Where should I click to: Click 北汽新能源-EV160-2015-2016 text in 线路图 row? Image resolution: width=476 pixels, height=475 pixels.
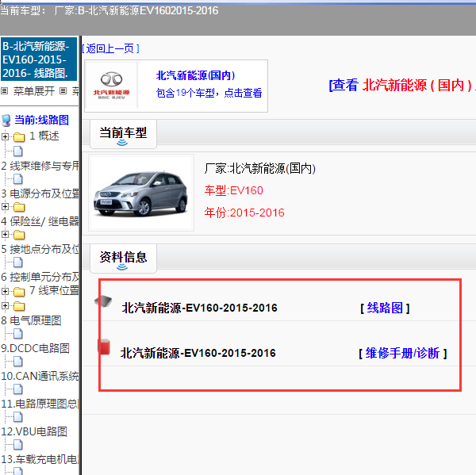[x=199, y=308]
